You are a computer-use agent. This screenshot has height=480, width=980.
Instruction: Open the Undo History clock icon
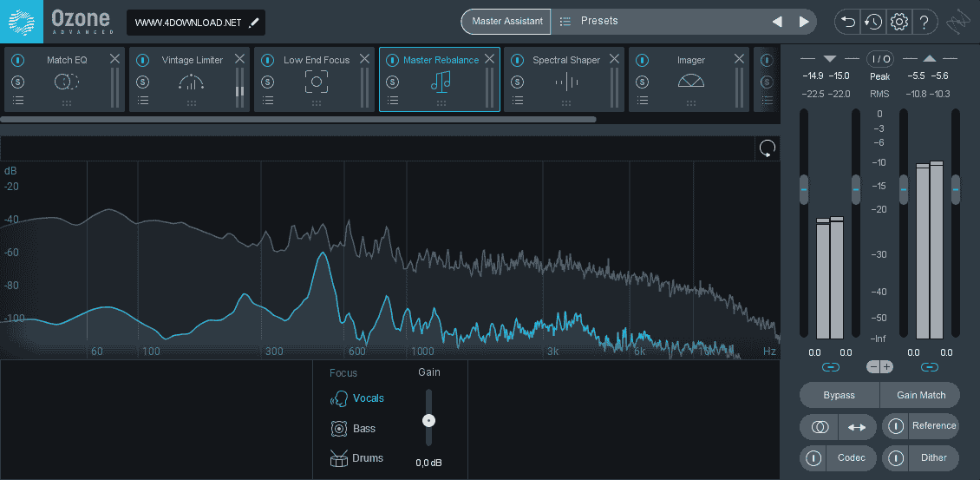[873, 22]
